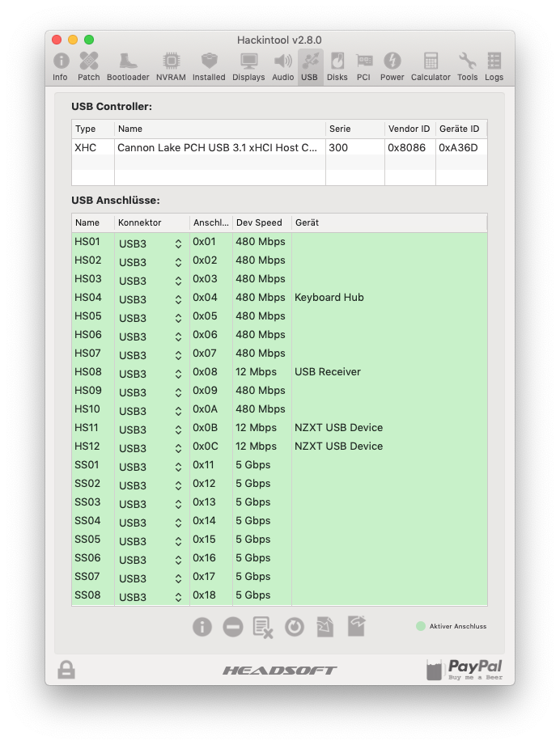
Task: Click the import USB ports icon
Action: click(x=325, y=627)
